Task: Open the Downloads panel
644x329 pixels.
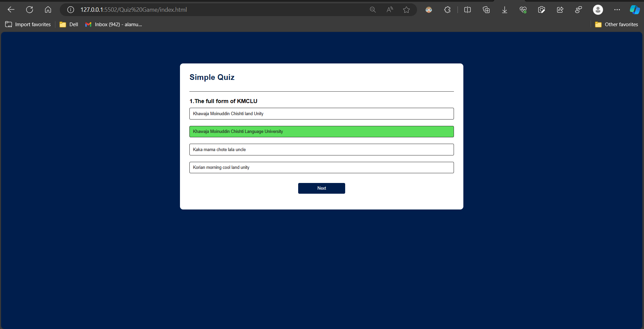Action: click(x=504, y=10)
